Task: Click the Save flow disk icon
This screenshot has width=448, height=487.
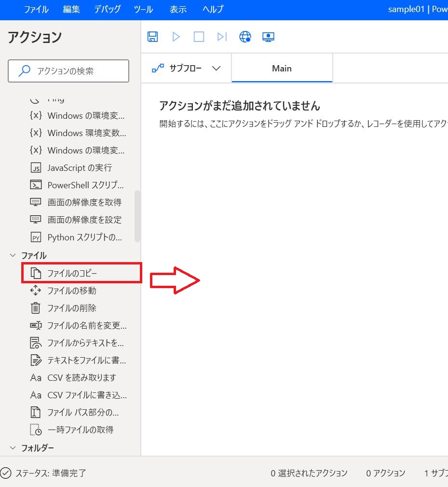Action: (x=153, y=37)
